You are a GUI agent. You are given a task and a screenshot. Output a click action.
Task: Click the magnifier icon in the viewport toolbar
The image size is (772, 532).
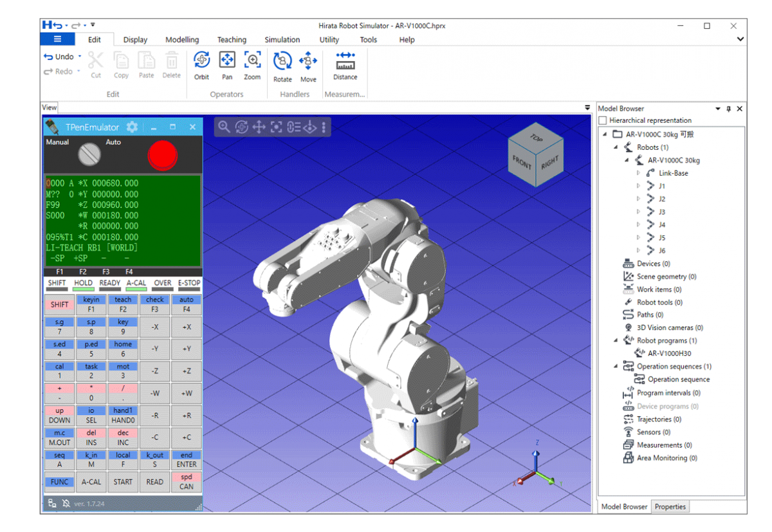pos(224,127)
